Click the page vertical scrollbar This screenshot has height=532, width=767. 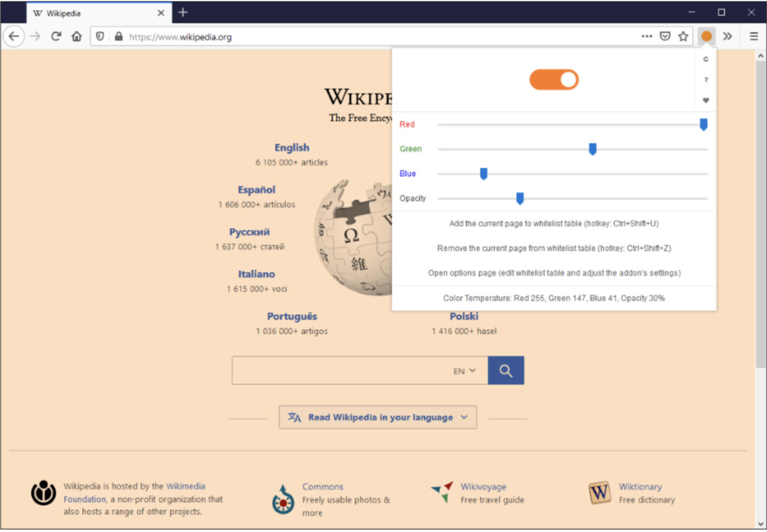click(x=760, y=215)
